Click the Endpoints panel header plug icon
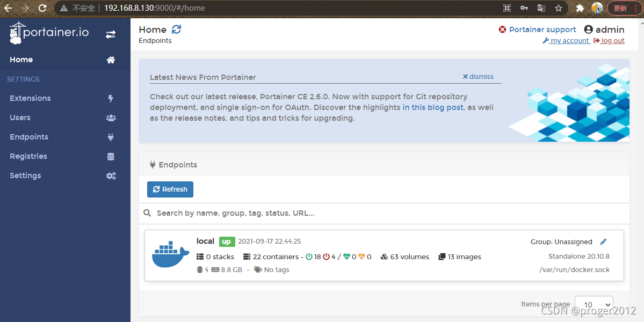This screenshot has height=322, width=644. click(153, 165)
